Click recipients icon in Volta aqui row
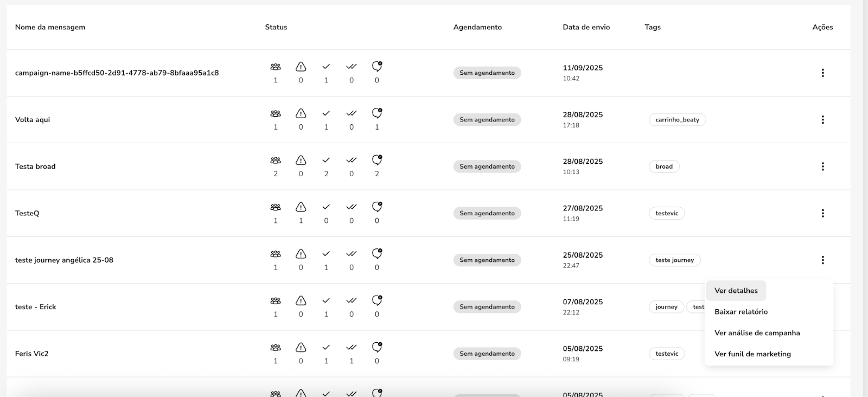Screen dimensions: 868x397 276,114
